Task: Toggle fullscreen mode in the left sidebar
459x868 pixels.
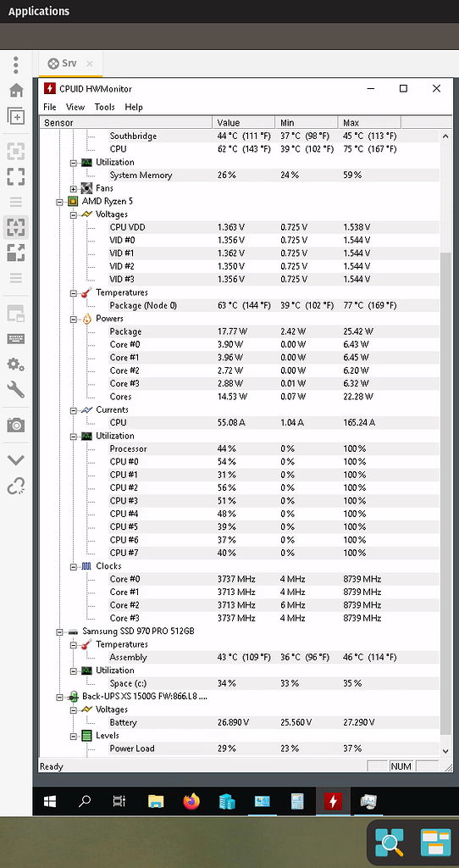Action: (15, 176)
